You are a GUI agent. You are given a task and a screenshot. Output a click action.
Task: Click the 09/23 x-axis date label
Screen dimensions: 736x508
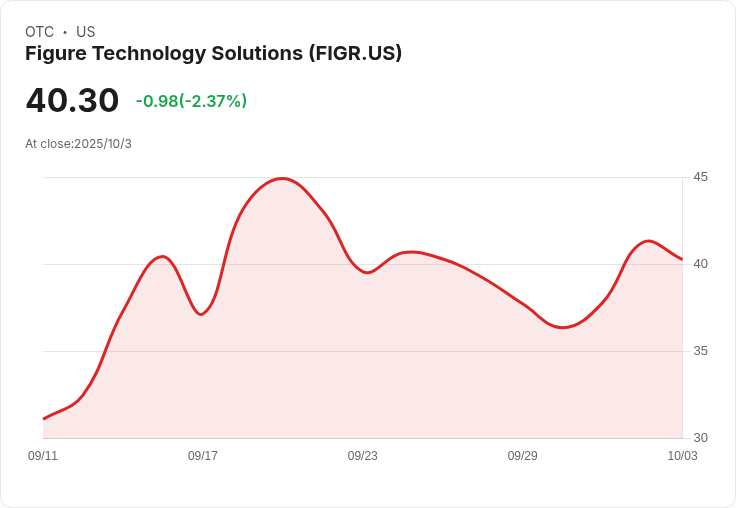tap(362, 455)
